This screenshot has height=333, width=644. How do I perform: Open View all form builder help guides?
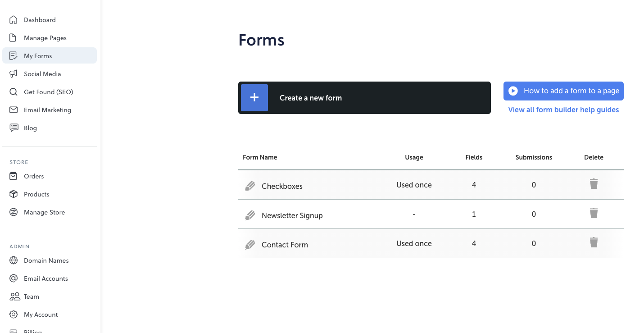[563, 109]
